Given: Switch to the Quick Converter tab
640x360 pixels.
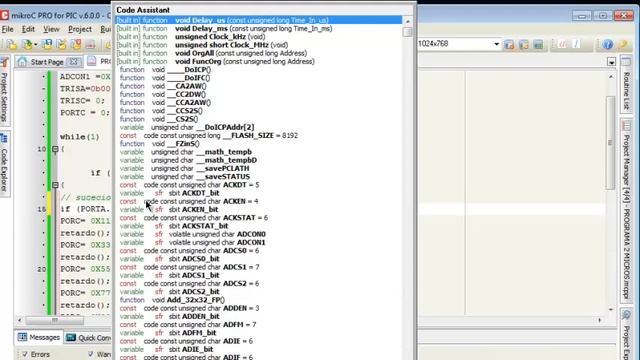Looking at the screenshot, I should (88, 337).
